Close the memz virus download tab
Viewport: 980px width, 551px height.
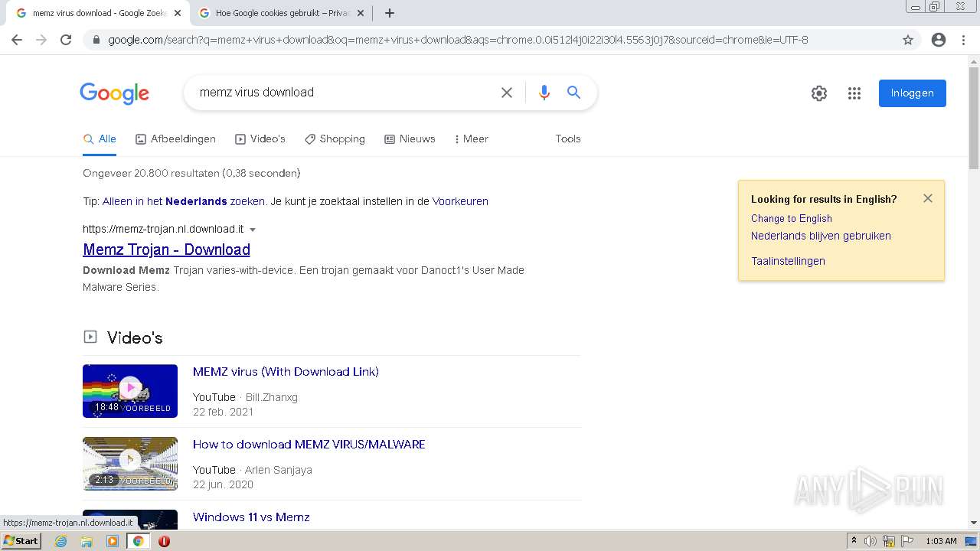click(177, 13)
